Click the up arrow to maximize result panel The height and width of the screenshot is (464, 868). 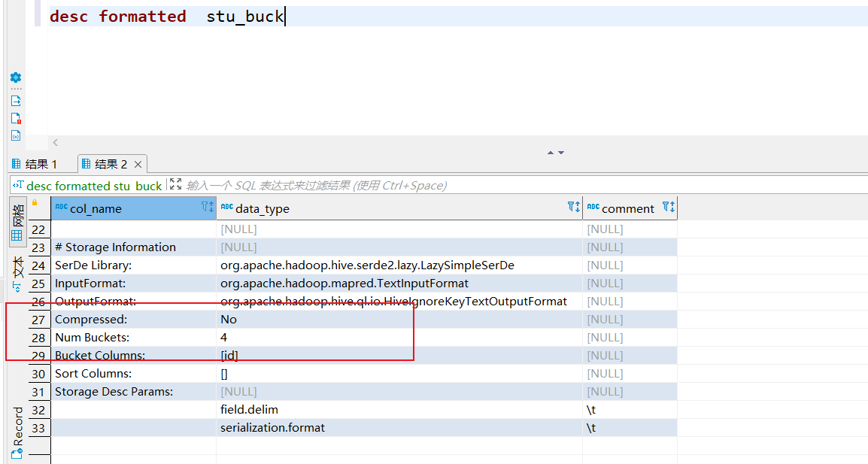551,152
